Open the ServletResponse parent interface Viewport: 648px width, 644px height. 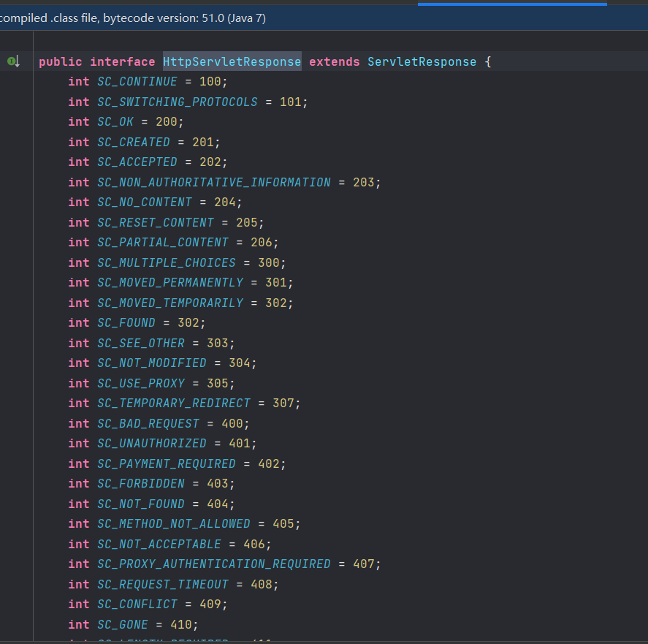coord(422,61)
